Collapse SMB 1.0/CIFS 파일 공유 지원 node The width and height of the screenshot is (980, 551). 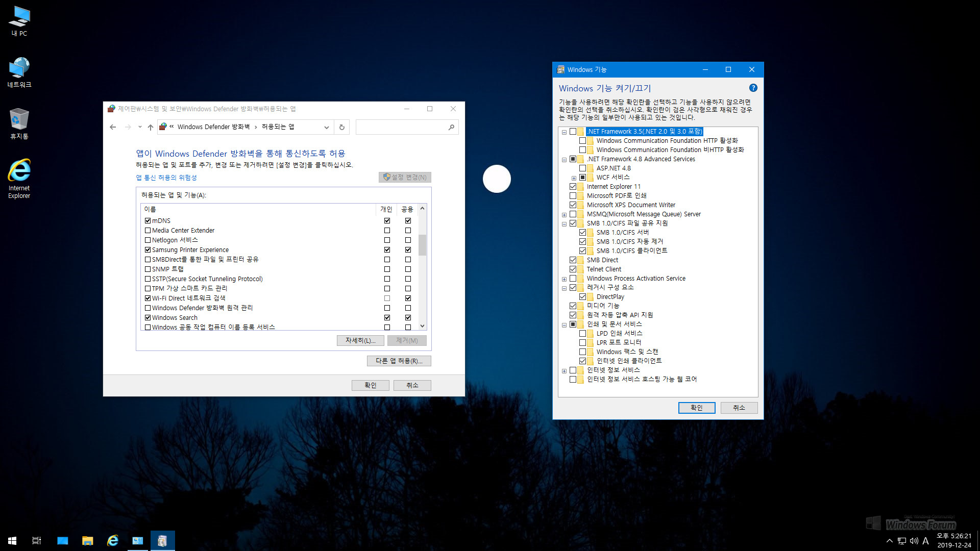pyautogui.click(x=564, y=224)
